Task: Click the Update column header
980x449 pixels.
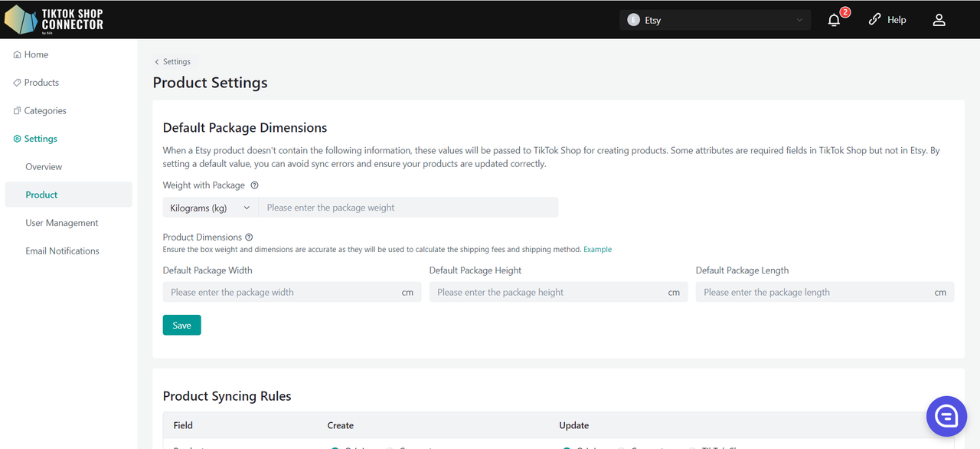Action: (574, 425)
